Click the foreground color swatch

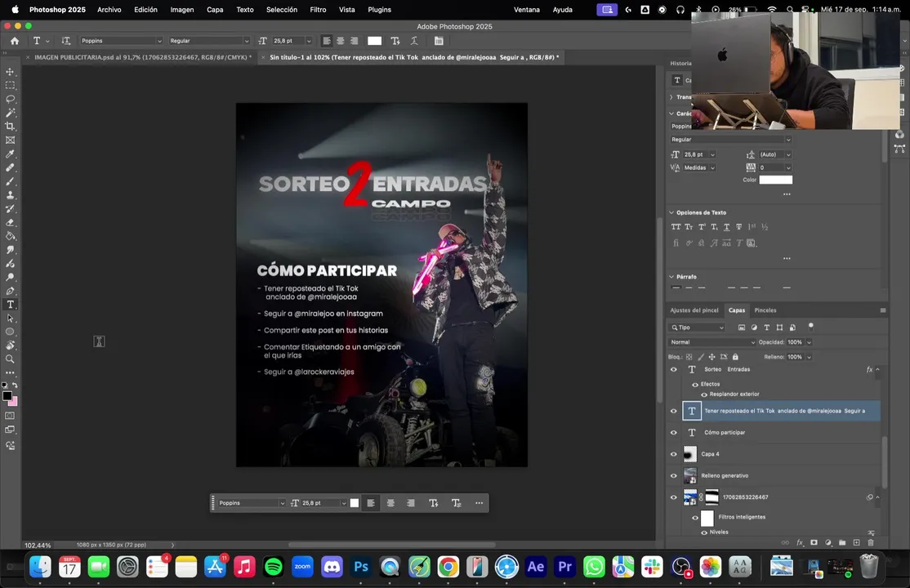7,396
